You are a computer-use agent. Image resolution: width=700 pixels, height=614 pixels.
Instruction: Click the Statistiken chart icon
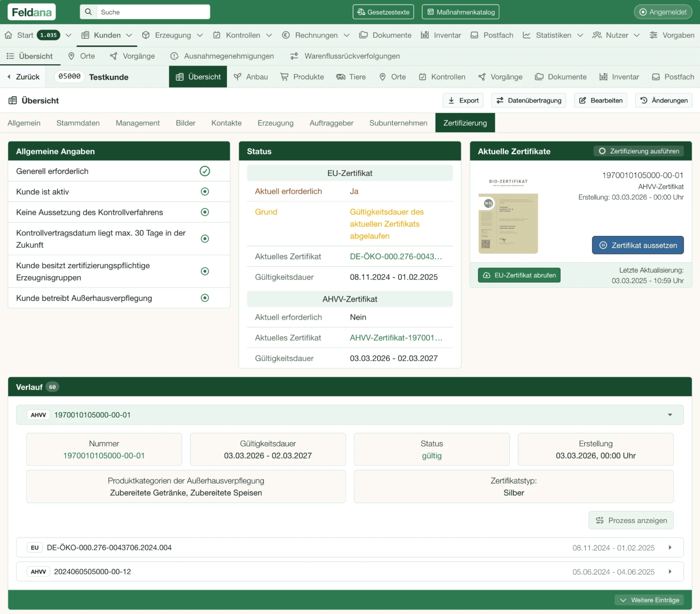click(x=527, y=35)
